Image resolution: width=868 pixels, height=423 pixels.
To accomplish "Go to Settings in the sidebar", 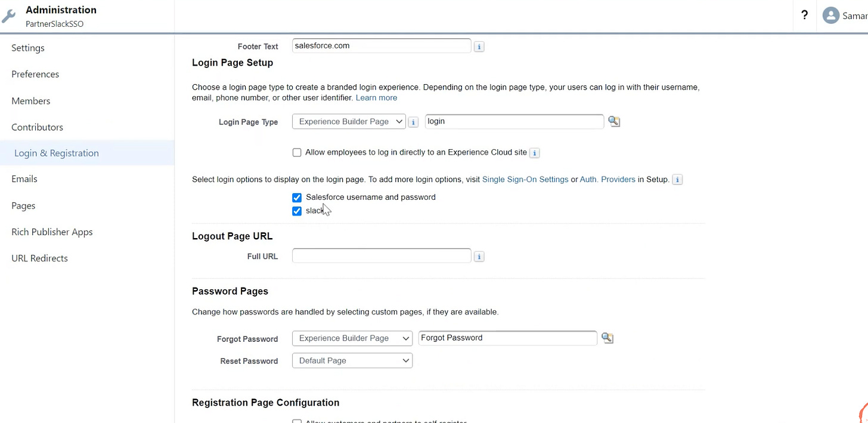I will pos(28,48).
